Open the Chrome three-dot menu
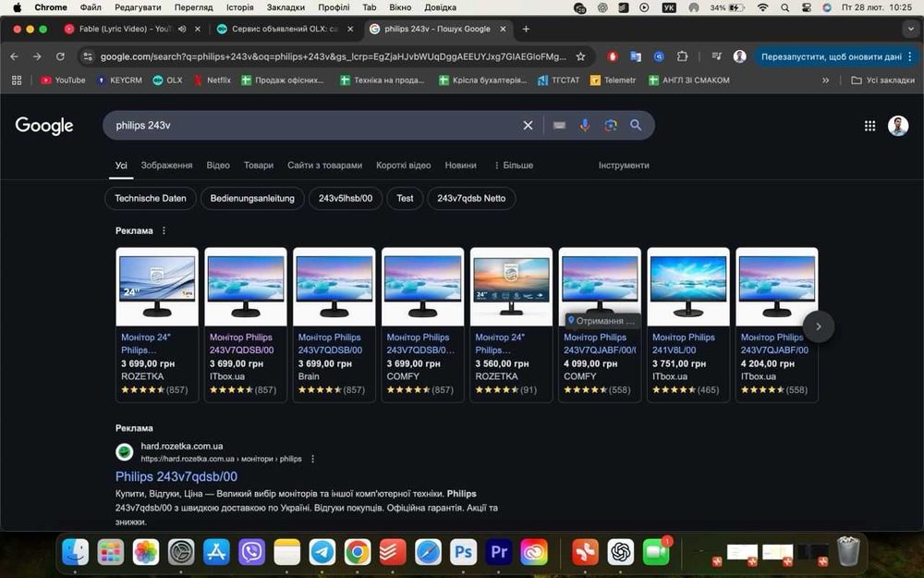 (910, 56)
